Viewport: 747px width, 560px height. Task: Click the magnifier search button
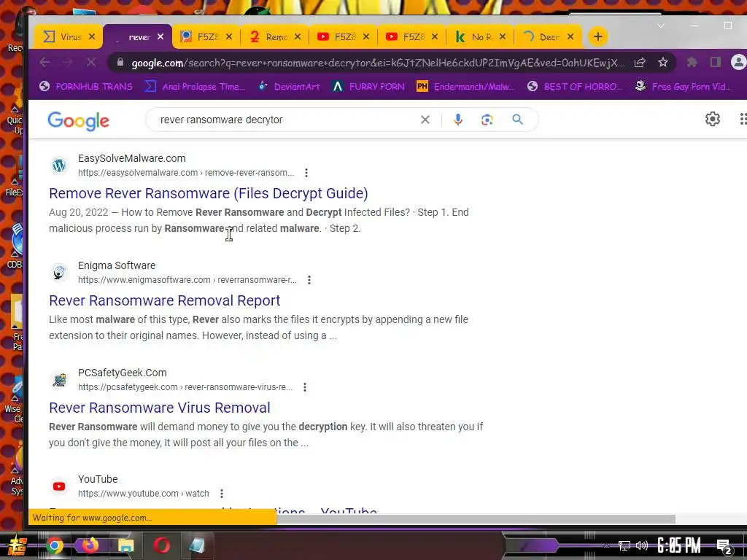(x=517, y=120)
